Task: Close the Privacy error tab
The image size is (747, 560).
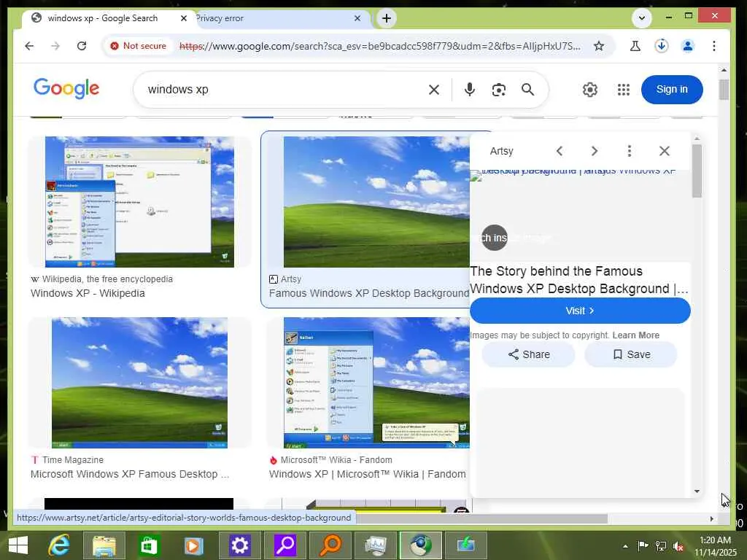Action: [x=357, y=18]
